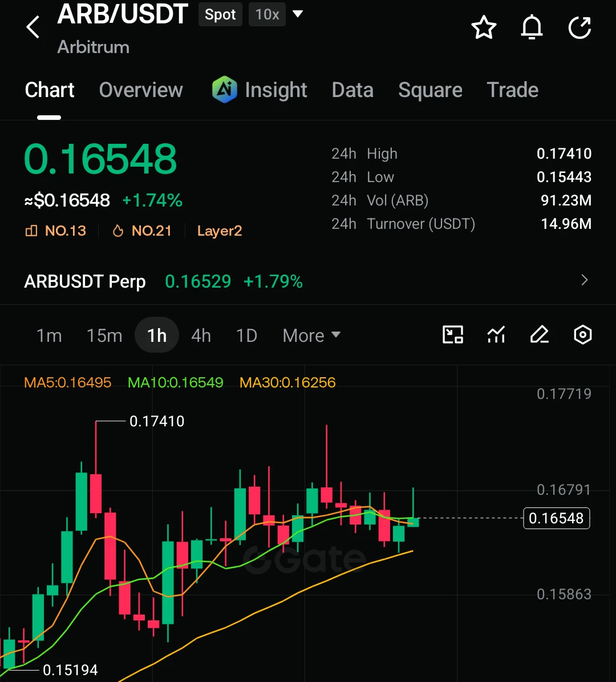616x682 pixels.
Task: Open ARBUSDT Perp chevron
Action: click(x=584, y=280)
